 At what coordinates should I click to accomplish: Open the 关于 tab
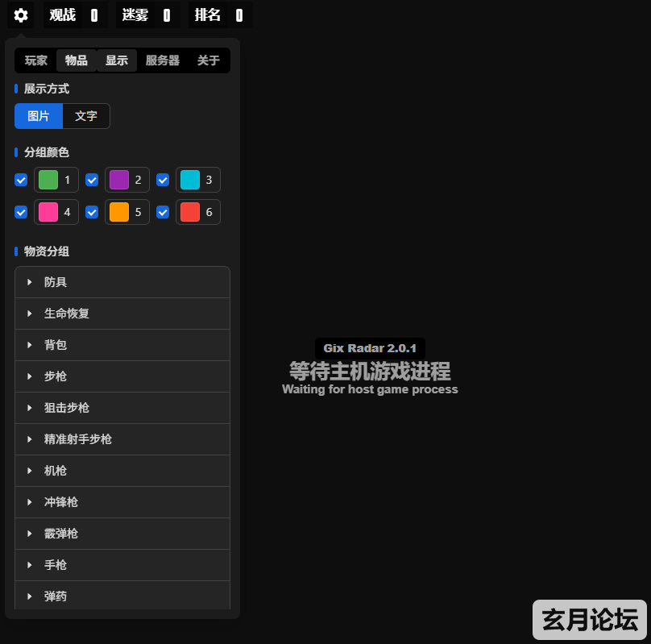click(x=209, y=60)
